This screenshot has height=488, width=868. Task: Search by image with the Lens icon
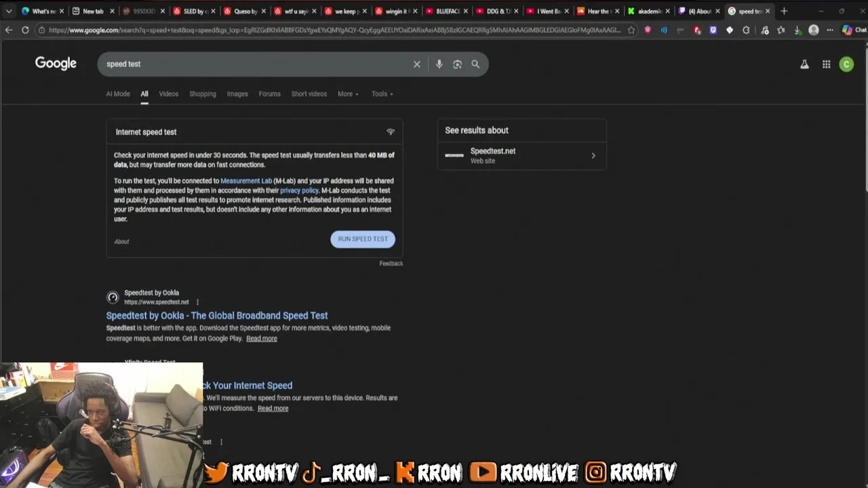(458, 64)
